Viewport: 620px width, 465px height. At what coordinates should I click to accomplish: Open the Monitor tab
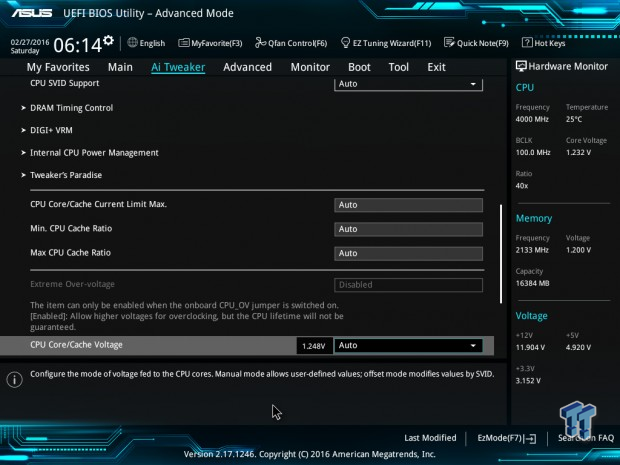click(x=310, y=67)
